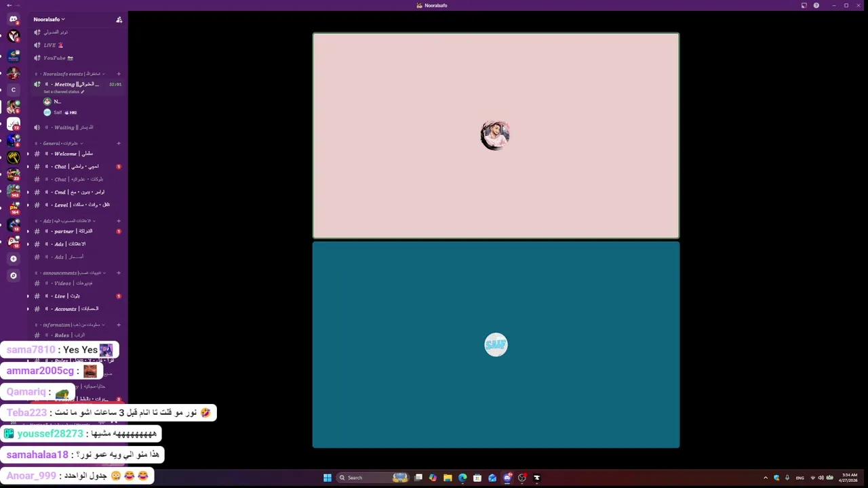Screen dimensions: 868x488
Task: Open the taskbar clock and date
Action: [850, 478]
